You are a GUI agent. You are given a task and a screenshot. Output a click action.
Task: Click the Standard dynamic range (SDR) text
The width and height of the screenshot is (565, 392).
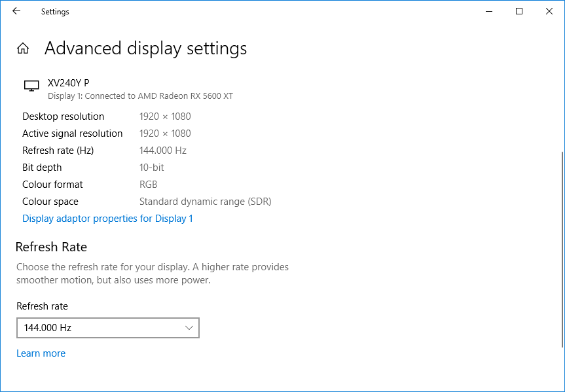(x=205, y=202)
